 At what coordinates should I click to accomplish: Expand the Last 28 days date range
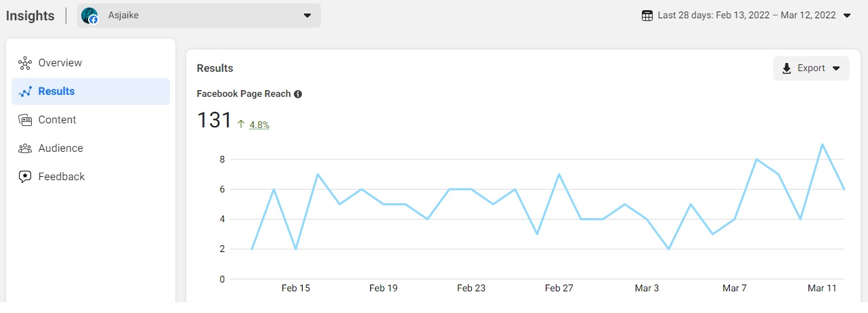(846, 16)
